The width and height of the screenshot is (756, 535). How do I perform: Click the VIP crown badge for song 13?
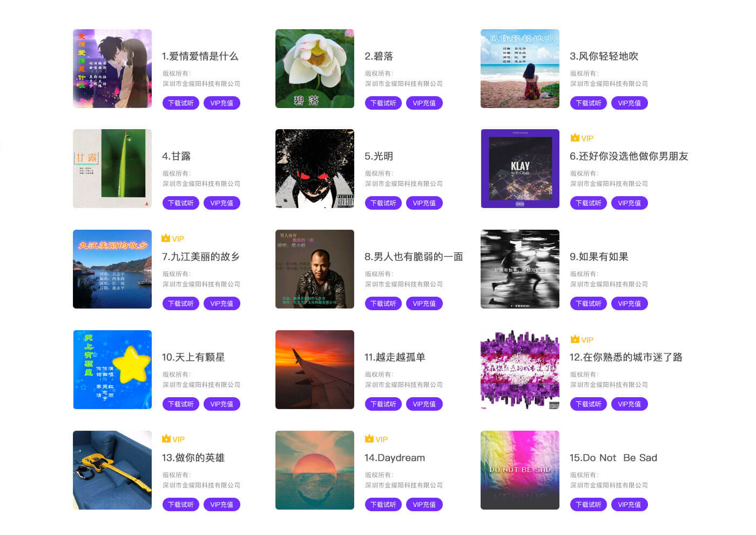click(166, 439)
